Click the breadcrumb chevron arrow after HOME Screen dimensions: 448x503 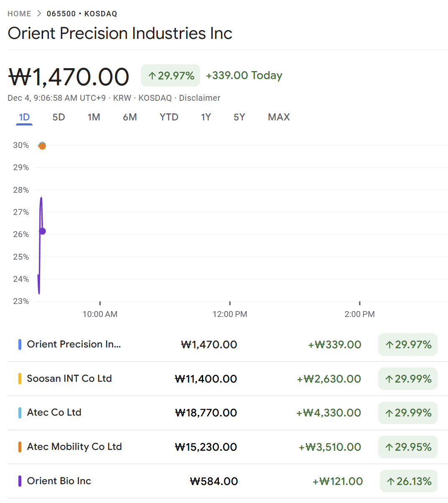(39, 13)
